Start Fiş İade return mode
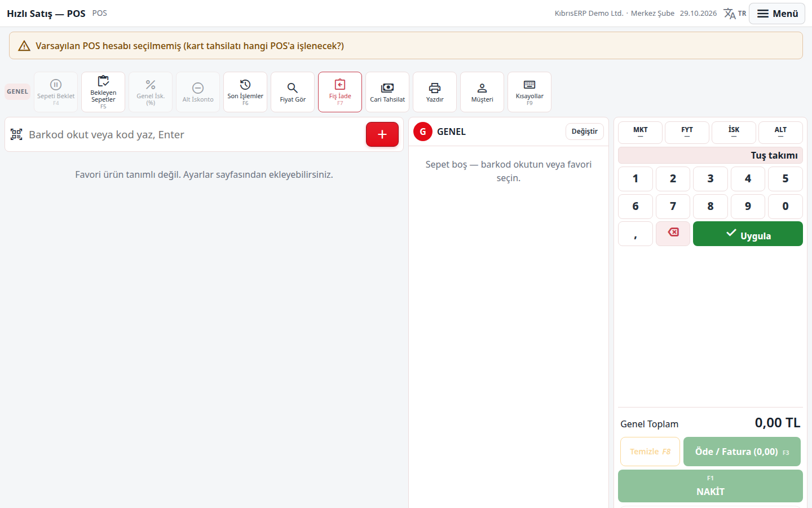 click(x=340, y=92)
